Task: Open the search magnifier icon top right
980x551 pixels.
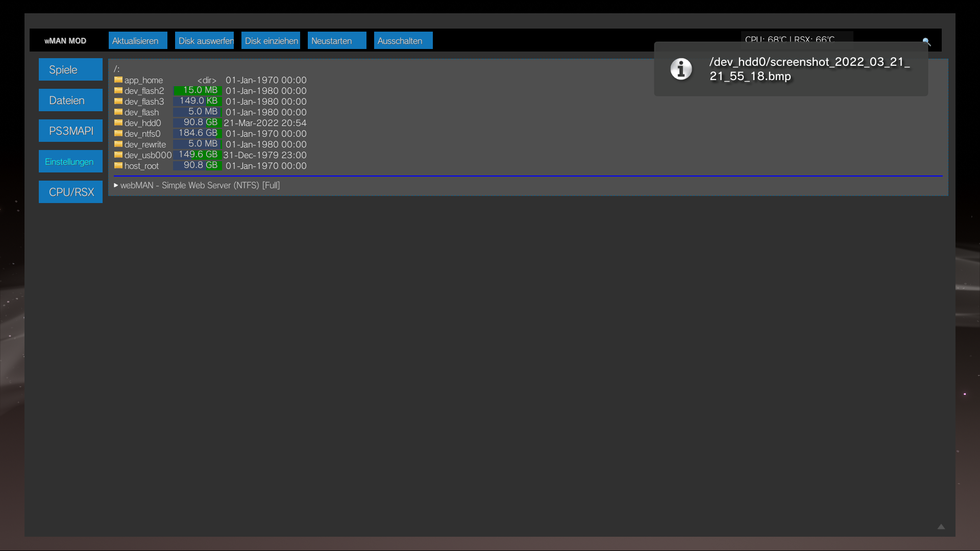Action: (x=927, y=42)
